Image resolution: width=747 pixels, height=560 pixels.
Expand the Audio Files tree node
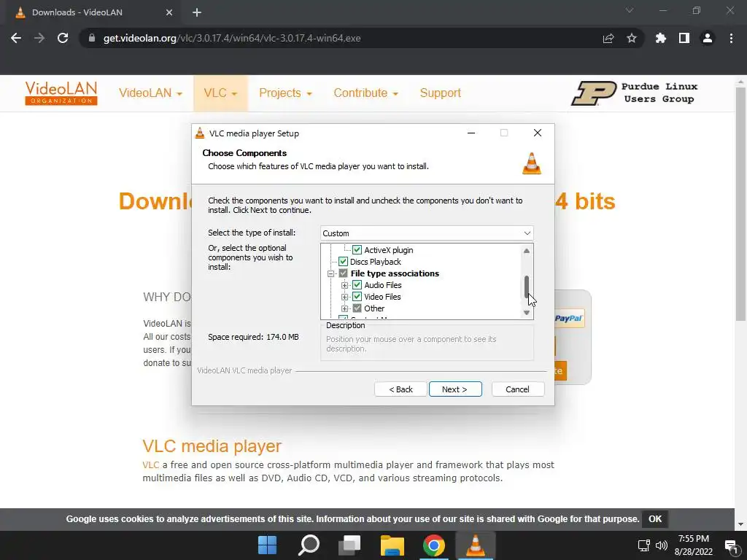click(x=344, y=285)
